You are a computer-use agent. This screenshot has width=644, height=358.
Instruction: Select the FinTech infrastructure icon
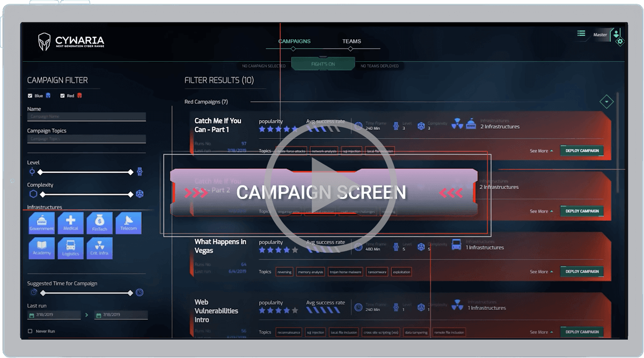click(x=100, y=223)
